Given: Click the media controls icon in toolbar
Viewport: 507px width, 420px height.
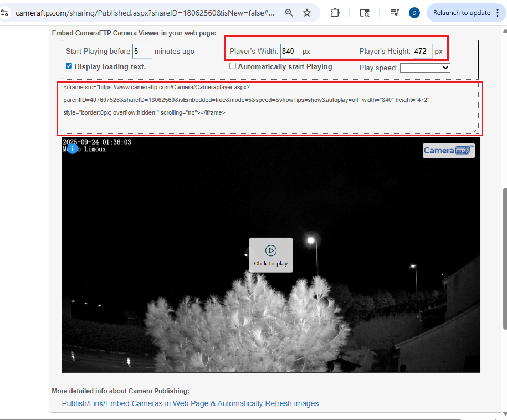Looking at the screenshot, I should click(x=394, y=13).
